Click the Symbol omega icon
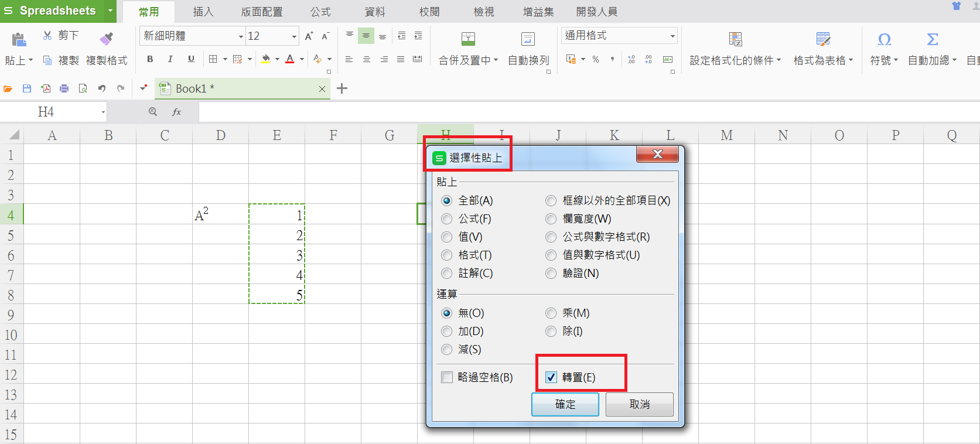The width and height of the screenshot is (980, 444). click(885, 39)
